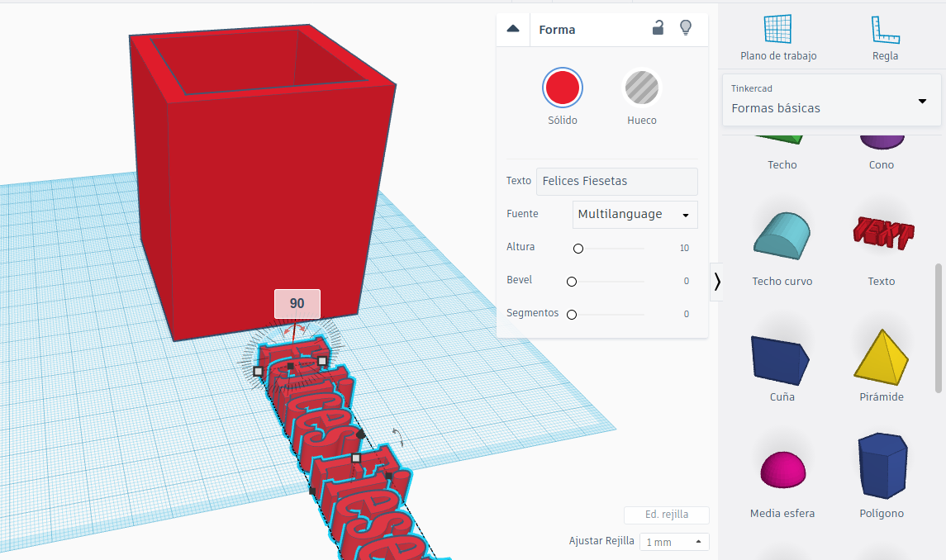946x560 pixels.
Task: Select the Hueco option for the shape
Action: (642, 88)
